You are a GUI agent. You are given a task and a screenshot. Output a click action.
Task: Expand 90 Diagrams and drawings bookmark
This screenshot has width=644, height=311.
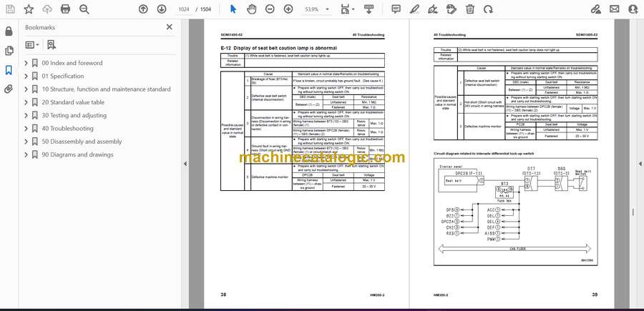point(26,154)
